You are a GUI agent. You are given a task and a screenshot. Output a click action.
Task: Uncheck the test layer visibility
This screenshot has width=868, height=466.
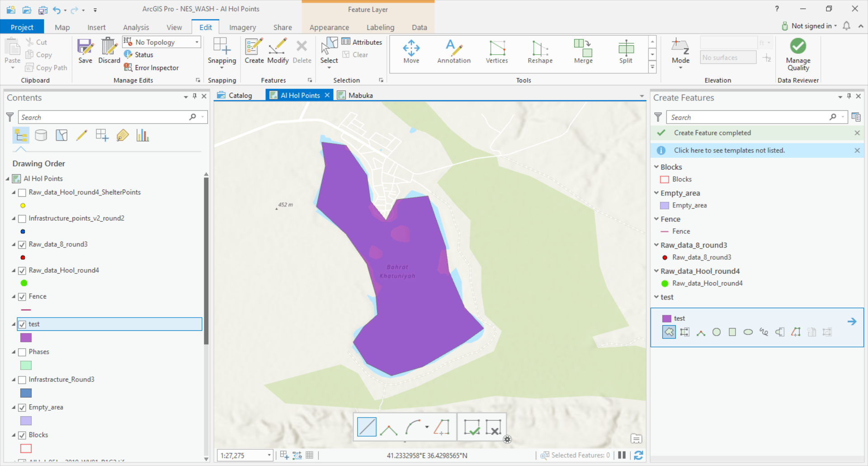[22, 324]
